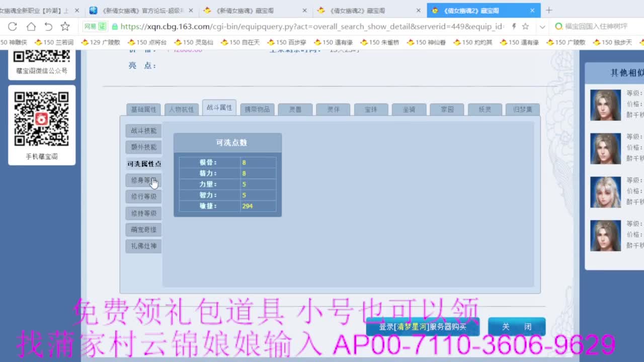Select 可洗属性点 in the side menu
Viewport: 644px width, 362px height.
(x=144, y=164)
